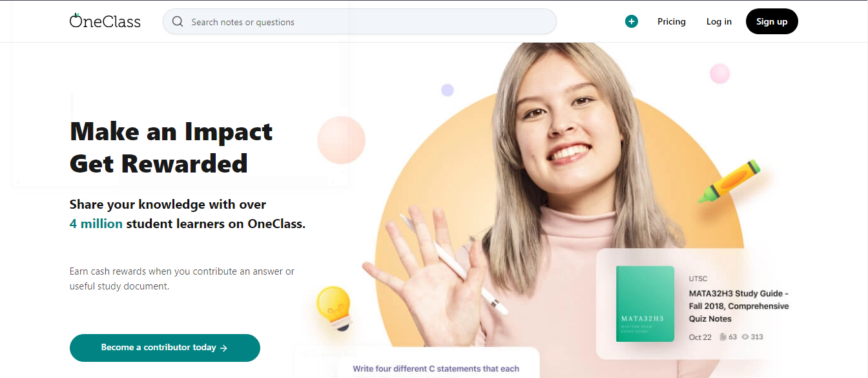Open the green MATA32H3 book thumbnail
This screenshot has width=868, height=378.
click(645, 304)
